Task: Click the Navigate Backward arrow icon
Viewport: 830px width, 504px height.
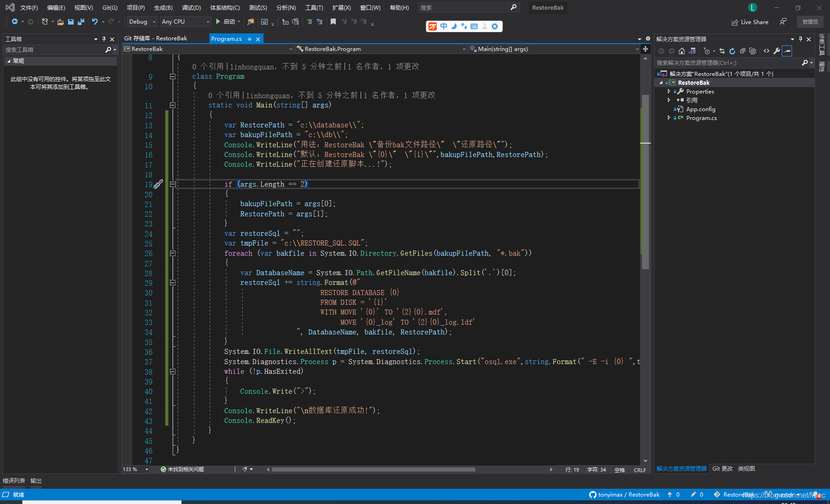Action: pyautogui.click(x=15, y=22)
